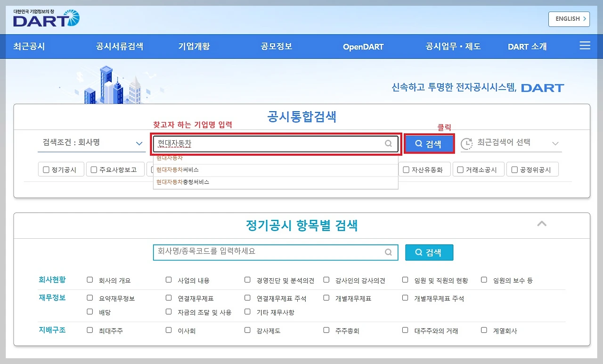Check the 정기공시 checkbox
Viewport: 603px width, 364px height.
click(46, 170)
